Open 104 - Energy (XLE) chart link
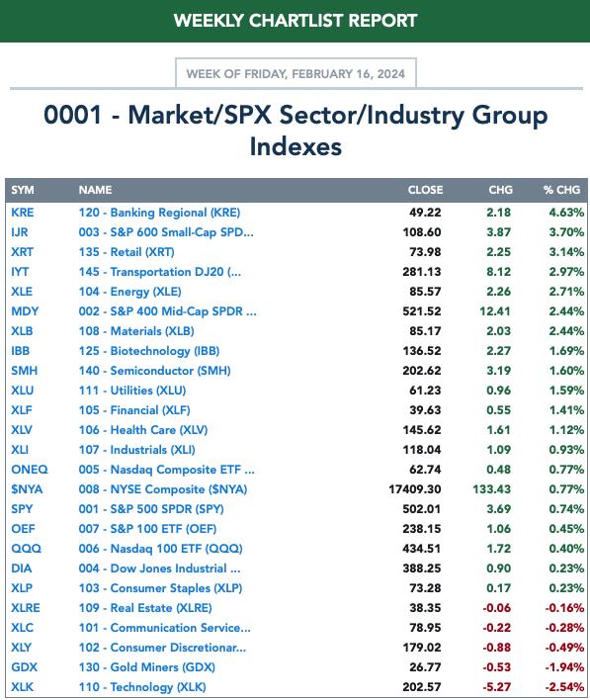The height and width of the screenshot is (700, 590). point(129,292)
